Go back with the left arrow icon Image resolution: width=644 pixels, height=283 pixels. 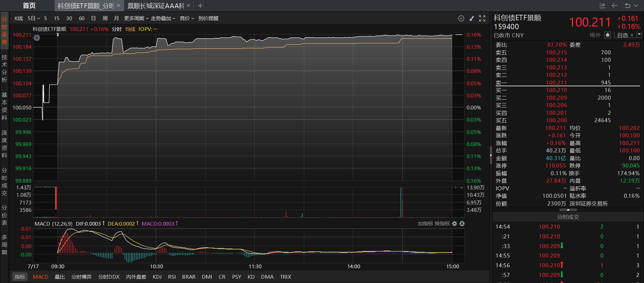pos(614,6)
